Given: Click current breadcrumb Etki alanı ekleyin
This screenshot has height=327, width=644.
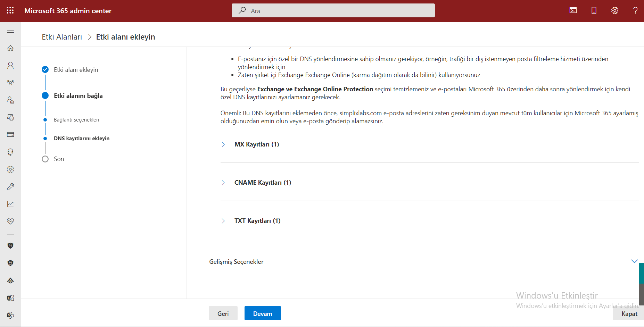Looking at the screenshot, I should tap(125, 37).
